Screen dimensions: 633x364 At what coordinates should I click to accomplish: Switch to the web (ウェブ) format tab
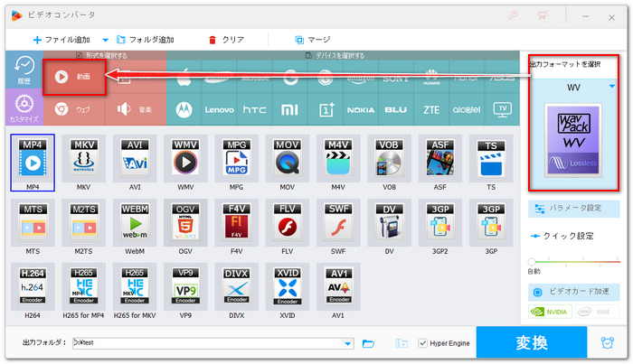[74, 109]
